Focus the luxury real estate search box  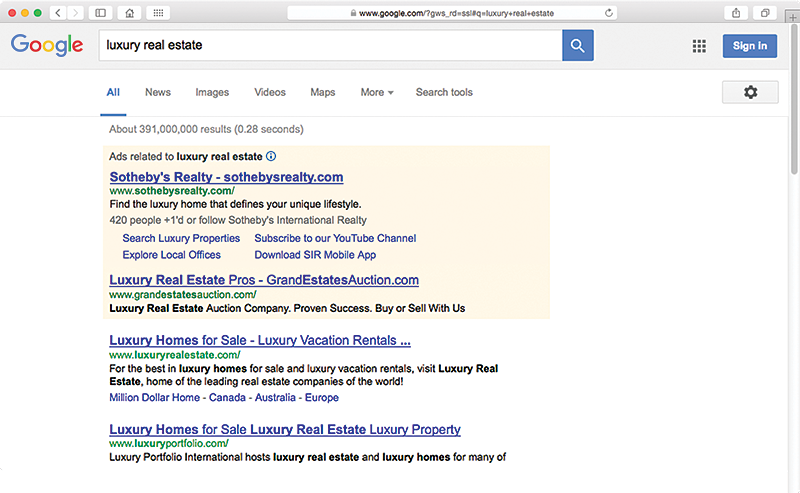[331, 45]
